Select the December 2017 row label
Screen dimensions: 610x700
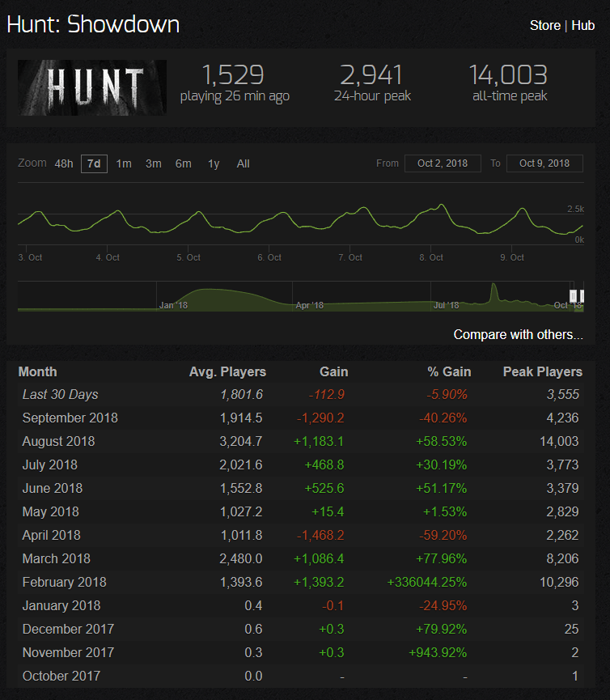click(68, 629)
